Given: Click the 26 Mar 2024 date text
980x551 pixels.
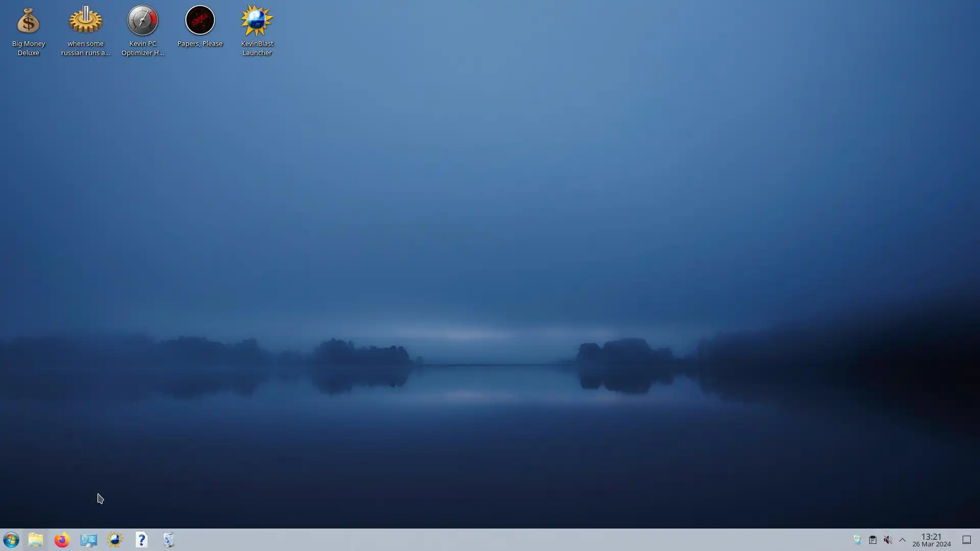Looking at the screenshot, I should (x=932, y=544).
